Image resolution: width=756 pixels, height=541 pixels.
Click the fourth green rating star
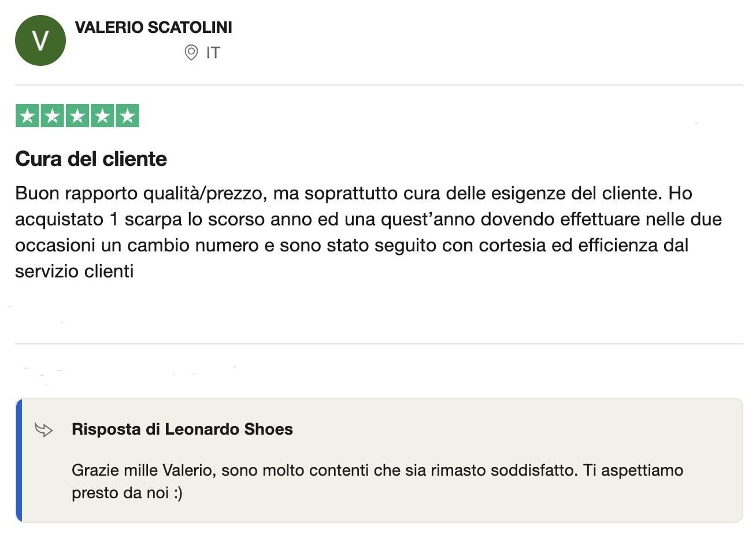(102, 116)
